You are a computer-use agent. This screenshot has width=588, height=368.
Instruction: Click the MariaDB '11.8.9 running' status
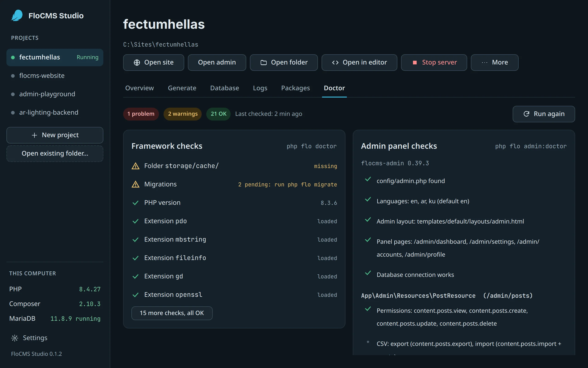(75, 319)
